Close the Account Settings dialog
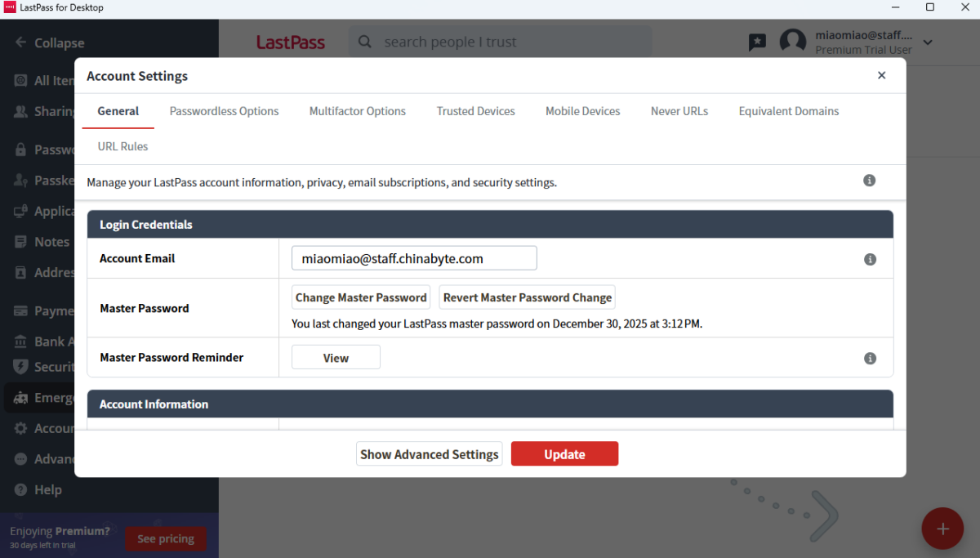Image resolution: width=980 pixels, height=558 pixels. point(881,75)
